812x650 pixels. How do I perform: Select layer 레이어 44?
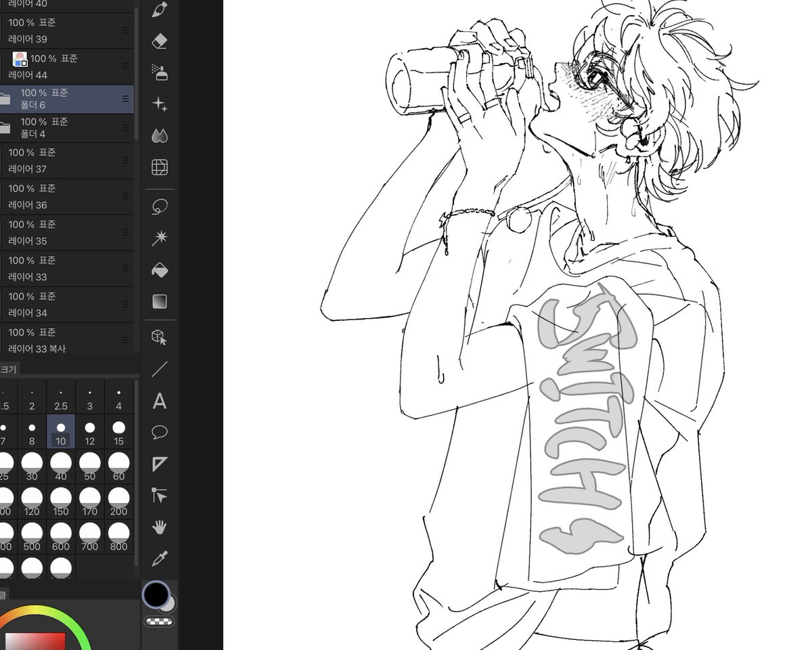67,66
